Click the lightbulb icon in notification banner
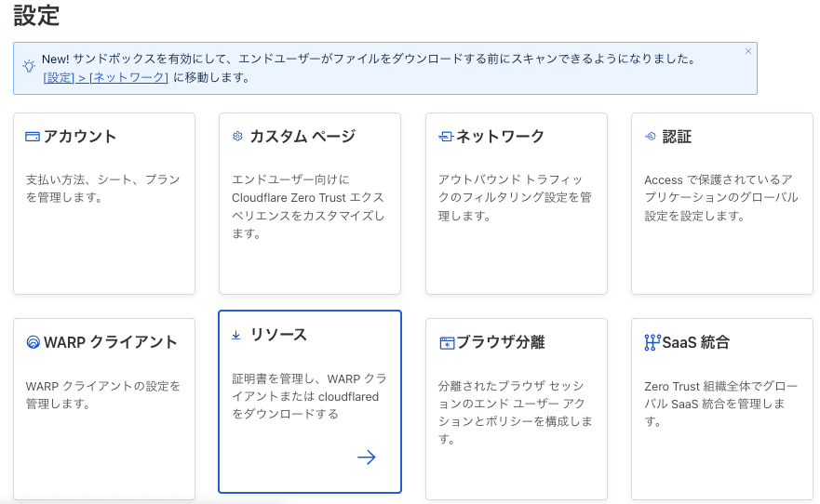The width and height of the screenshot is (820, 504). [29, 66]
